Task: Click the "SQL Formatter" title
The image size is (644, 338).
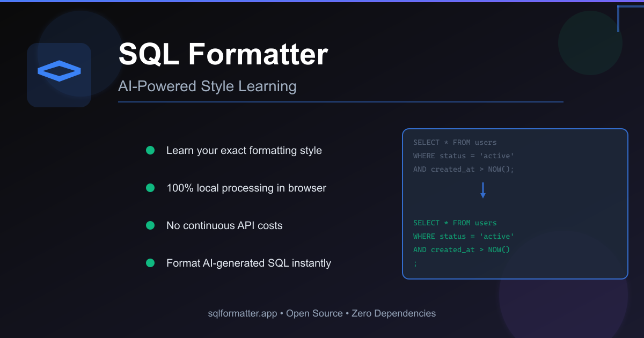Action: 223,54
